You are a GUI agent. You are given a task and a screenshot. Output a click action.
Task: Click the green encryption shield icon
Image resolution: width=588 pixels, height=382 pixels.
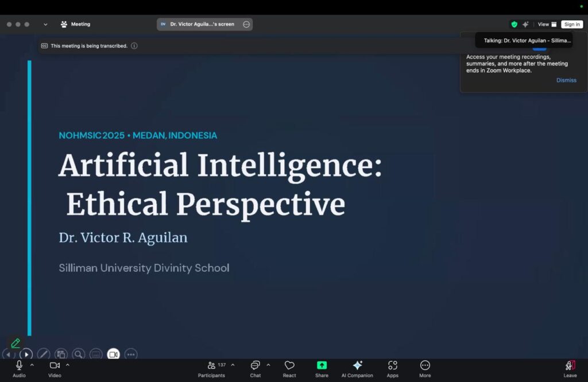[x=514, y=24]
